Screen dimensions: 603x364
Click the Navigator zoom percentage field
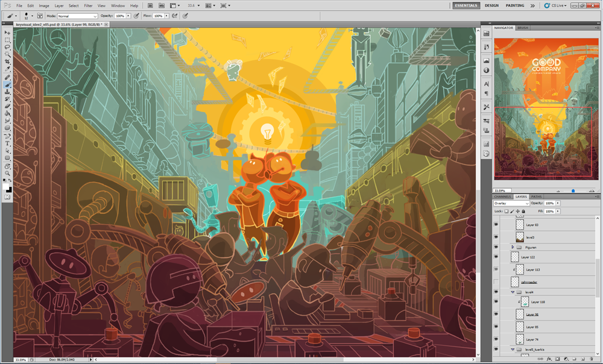click(x=502, y=190)
